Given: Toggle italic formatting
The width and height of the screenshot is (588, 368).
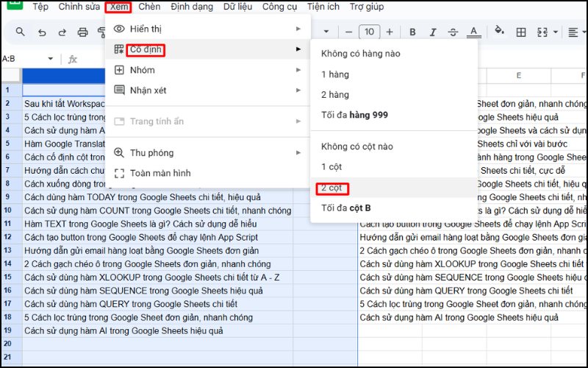Looking at the screenshot, I should click(x=433, y=32).
